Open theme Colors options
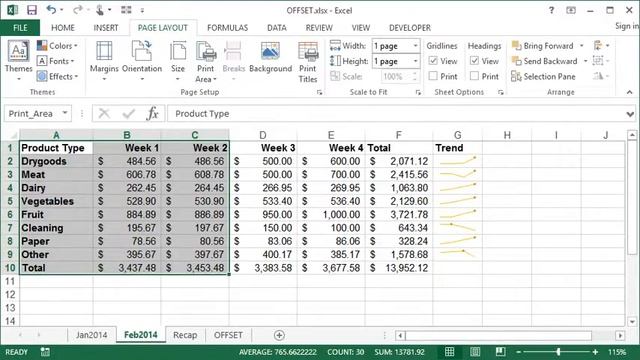 click(x=57, y=46)
